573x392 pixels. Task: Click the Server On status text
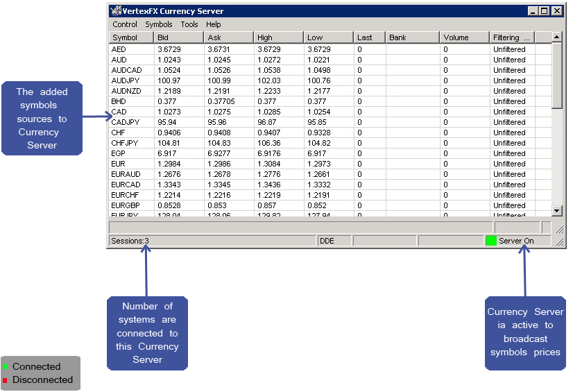516,241
